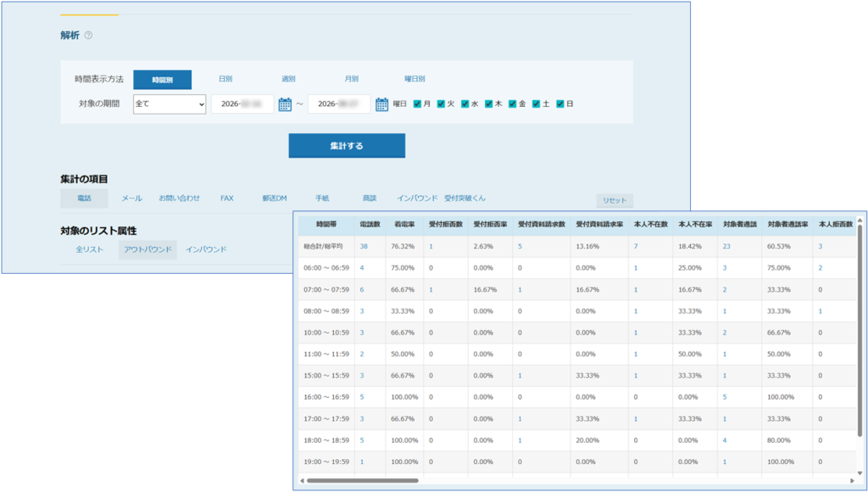Choose the インバウンド list attribute option

pyautogui.click(x=206, y=249)
